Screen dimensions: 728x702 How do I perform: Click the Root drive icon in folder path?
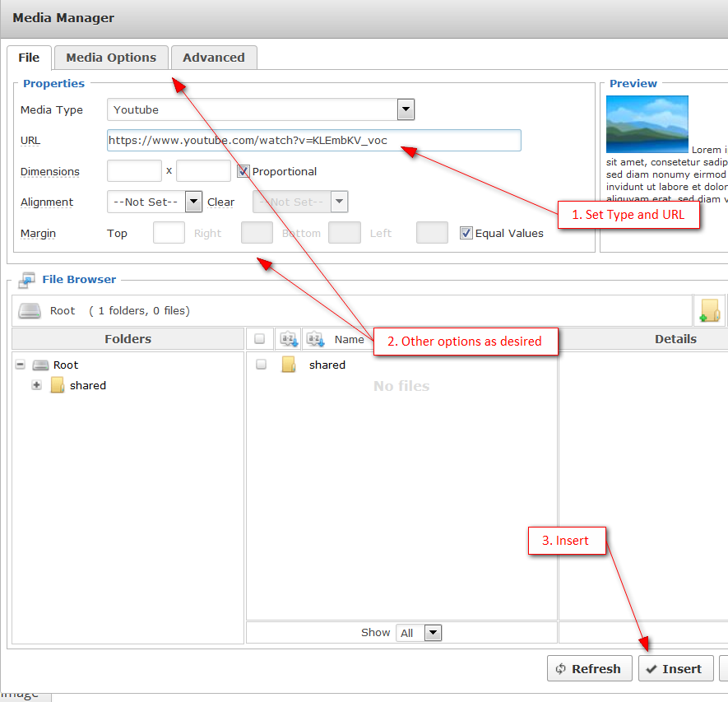(30, 310)
